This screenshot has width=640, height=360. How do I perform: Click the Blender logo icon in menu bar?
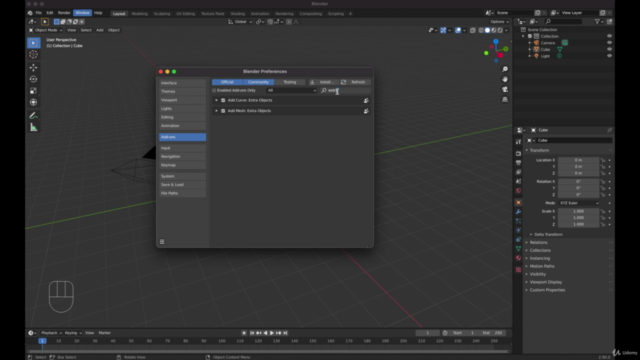click(30, 13)
